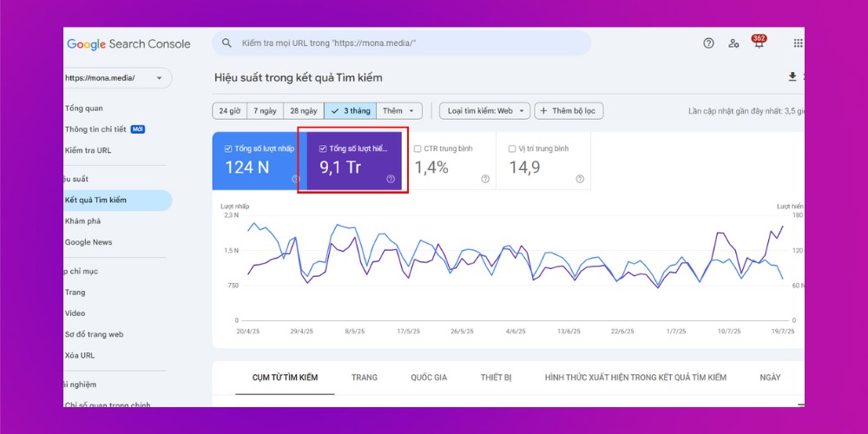The width and height of the screenshot is (868, 434).
Task: Switch to NGÀY tab
Action: (x=770, y=378)
